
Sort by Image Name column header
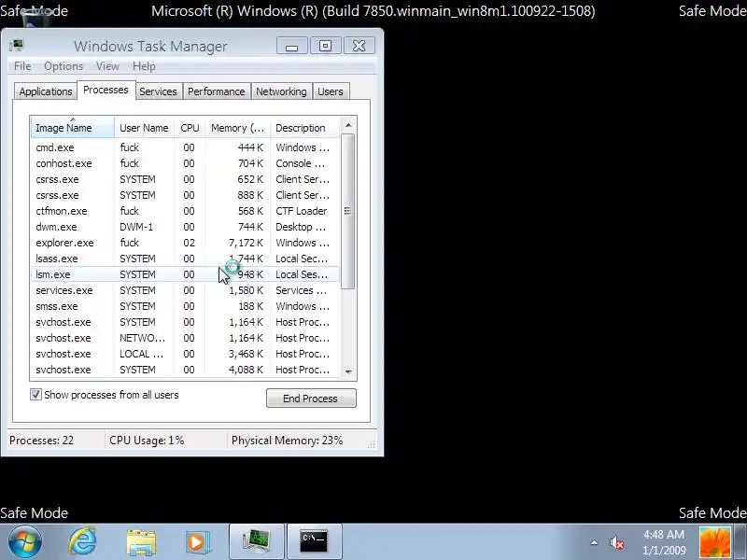click(73, 128)
